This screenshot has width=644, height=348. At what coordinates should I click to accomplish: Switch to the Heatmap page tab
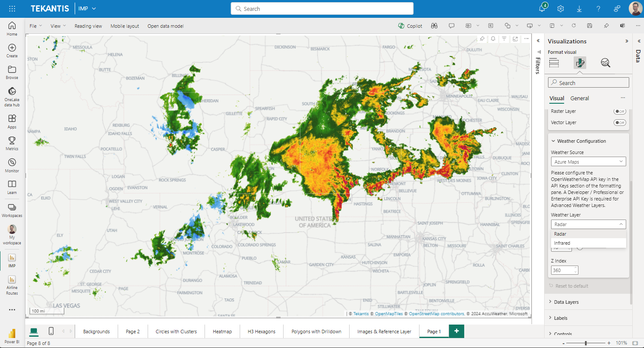point(222,331)
